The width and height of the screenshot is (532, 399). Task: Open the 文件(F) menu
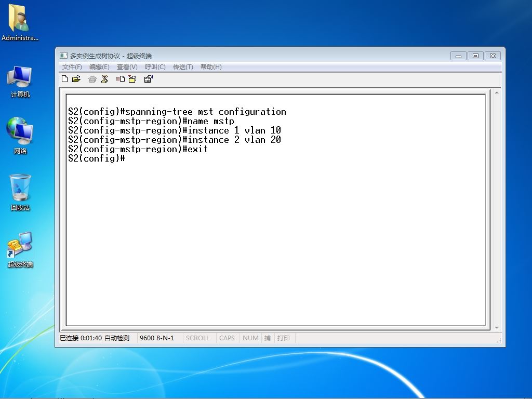[72, 67]
